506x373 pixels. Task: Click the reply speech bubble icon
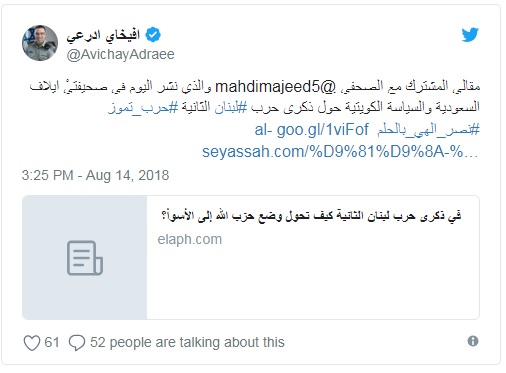[x=77, y=343]
